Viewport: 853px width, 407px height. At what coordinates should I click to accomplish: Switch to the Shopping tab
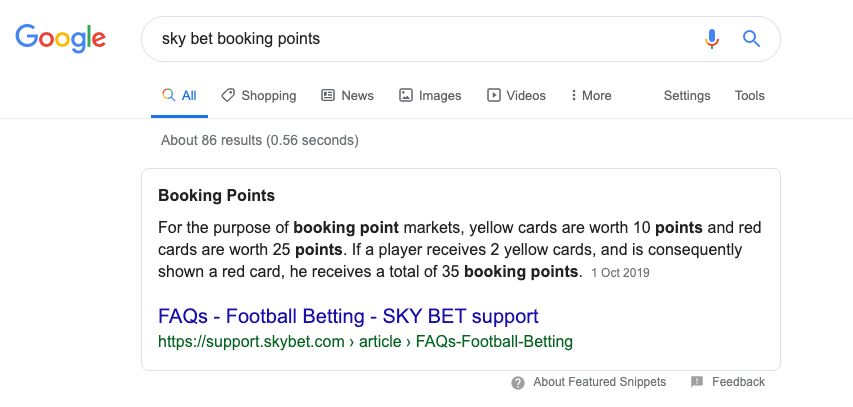click(x=259, y=95)
